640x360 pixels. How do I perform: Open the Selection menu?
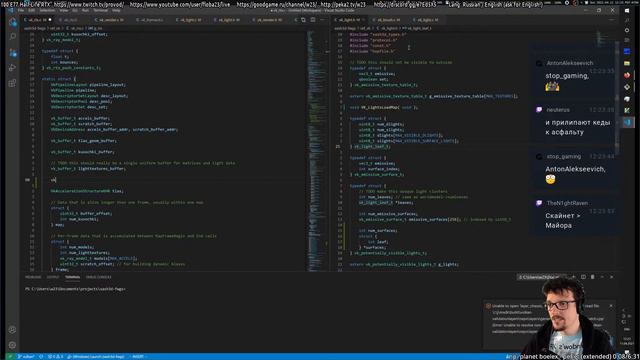(x=47, y=10)
